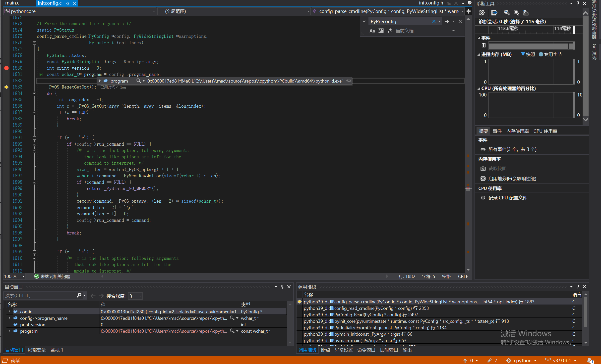
Task: Clear the PyPreconfig search text
Action: pyautogui.click(x=434, y=21)
